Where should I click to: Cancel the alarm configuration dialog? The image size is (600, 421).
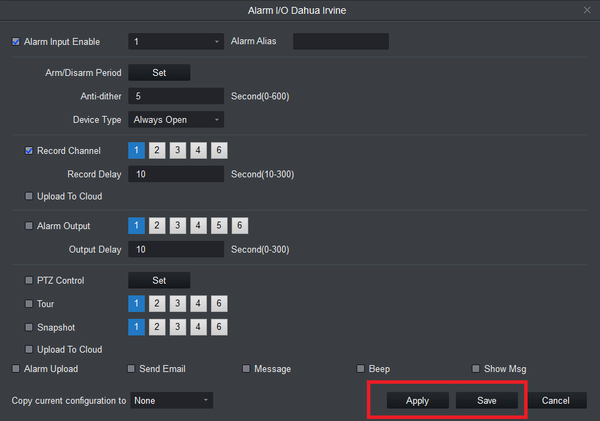click(x=555, y=401)
